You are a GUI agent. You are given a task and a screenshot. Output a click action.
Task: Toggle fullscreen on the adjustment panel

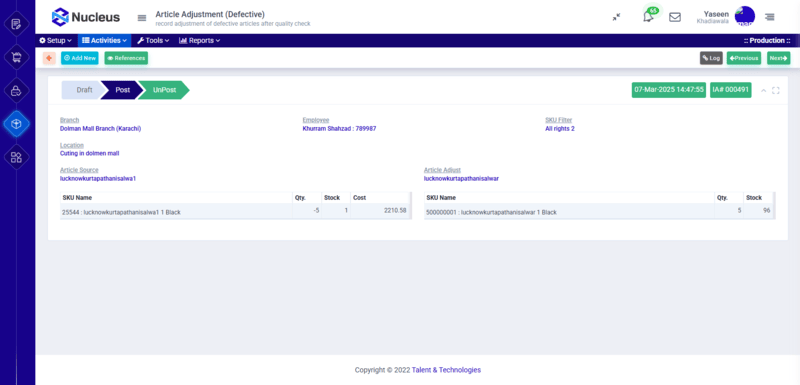coord(776,90)
